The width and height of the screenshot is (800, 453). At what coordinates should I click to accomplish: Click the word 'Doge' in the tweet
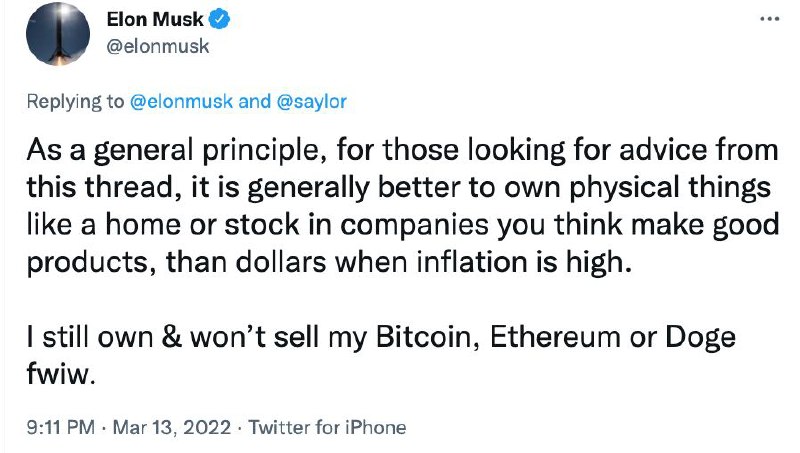(x=700, y=338)
